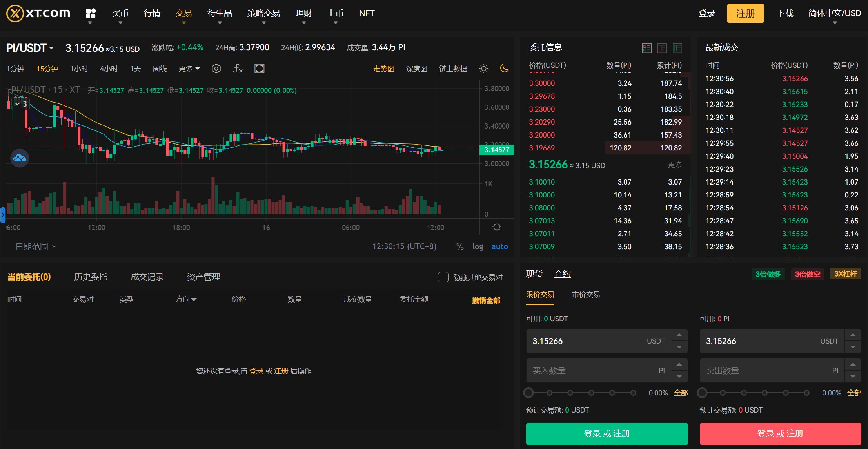The image size is (868, 449).
Task: Take a chart snapshot with the camera icon
Action: pos(216,69)
